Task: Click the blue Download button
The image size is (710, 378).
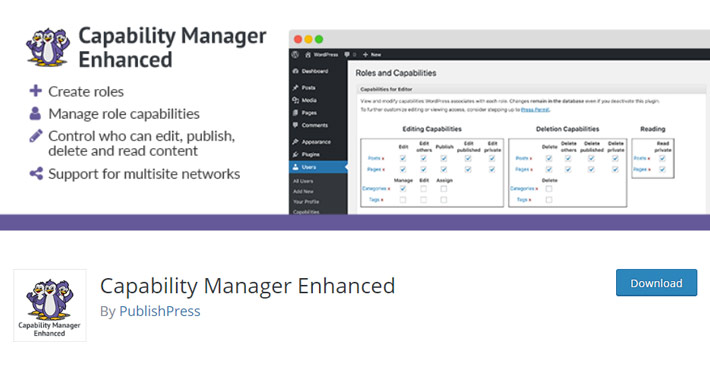Action: pos(656,283)
